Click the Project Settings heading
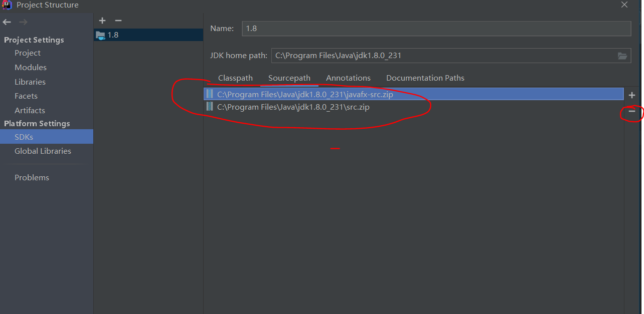Screen dimensions: 644x314 [x=34, y=40]
